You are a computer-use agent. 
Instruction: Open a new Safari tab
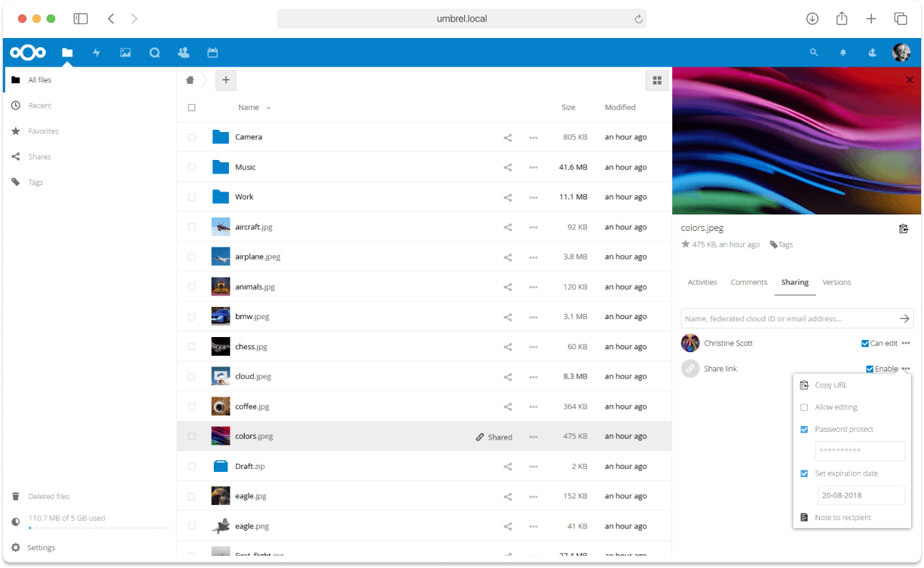point(871,19)
